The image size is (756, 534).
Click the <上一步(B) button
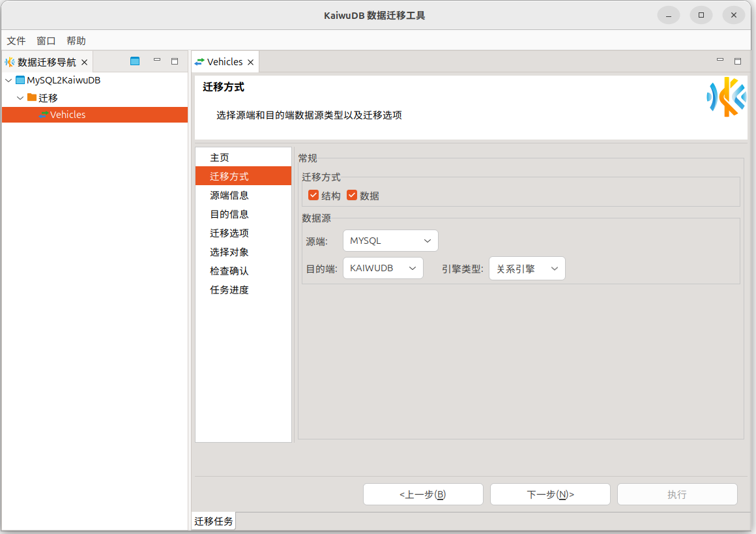[x=423, y=494]
